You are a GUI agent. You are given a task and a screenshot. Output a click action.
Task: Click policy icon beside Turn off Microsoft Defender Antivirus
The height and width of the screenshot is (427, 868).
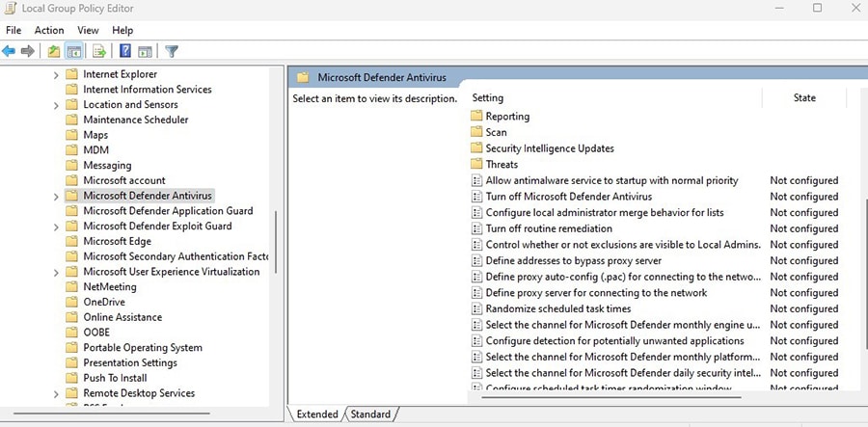pos(476,197)
